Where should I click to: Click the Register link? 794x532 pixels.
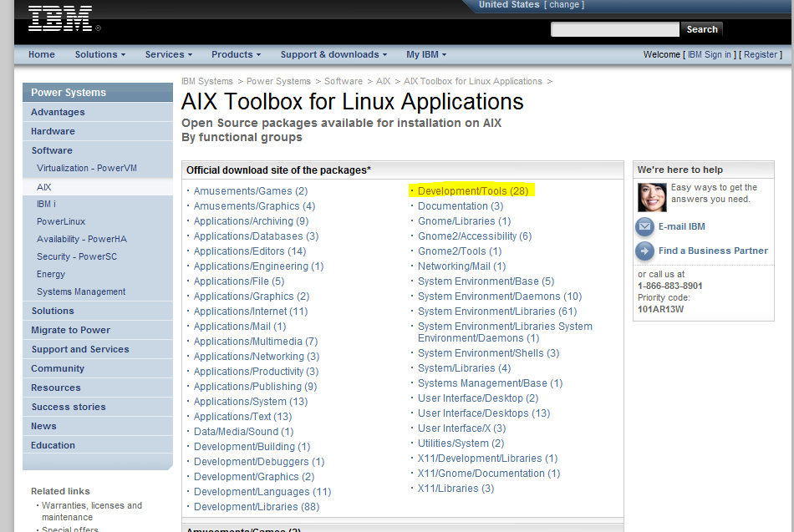click(x=761, y=54)
